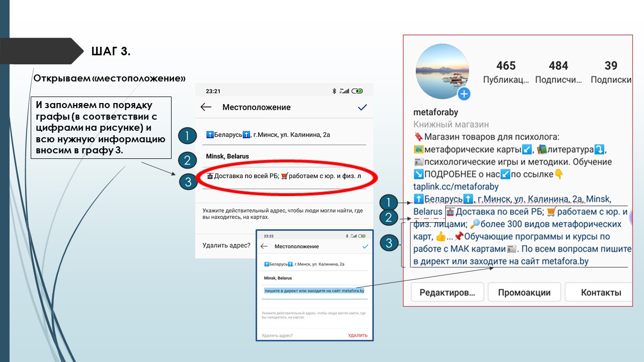This screenshot has width=644, height=362.
Task: Open profile avatar photo of lake
Action: [x=441, y=71]
